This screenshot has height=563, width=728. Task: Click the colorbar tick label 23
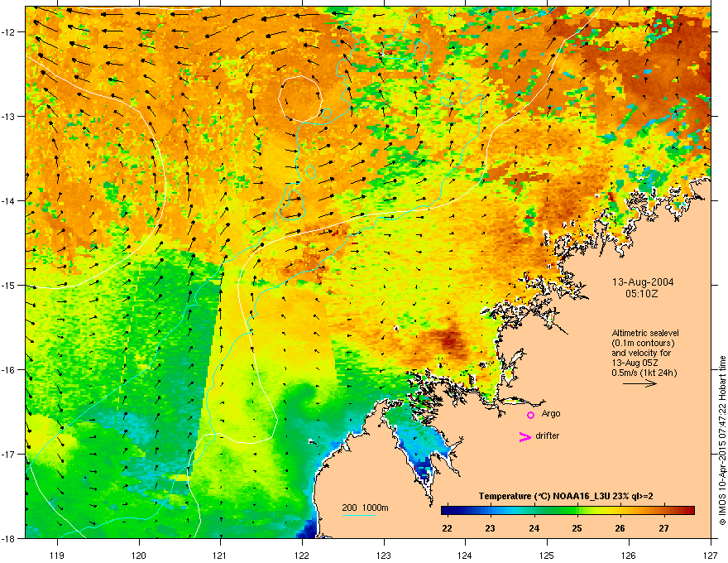click(x=491, y=528)
